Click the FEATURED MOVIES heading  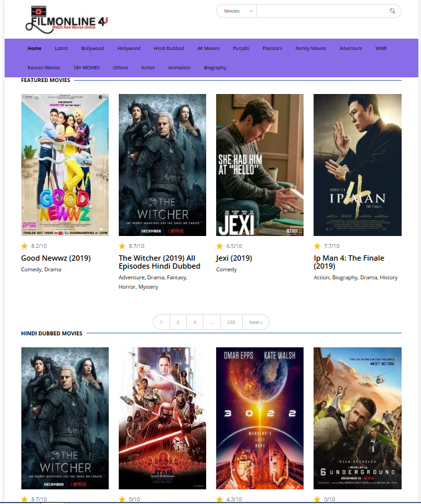(45, 80)
